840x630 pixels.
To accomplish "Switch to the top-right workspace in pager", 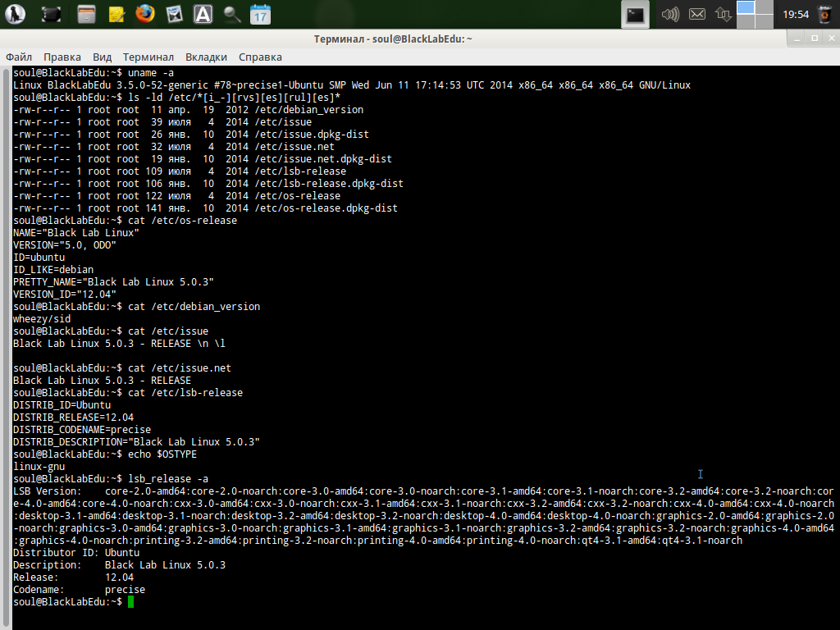I will tap(765, 7).
